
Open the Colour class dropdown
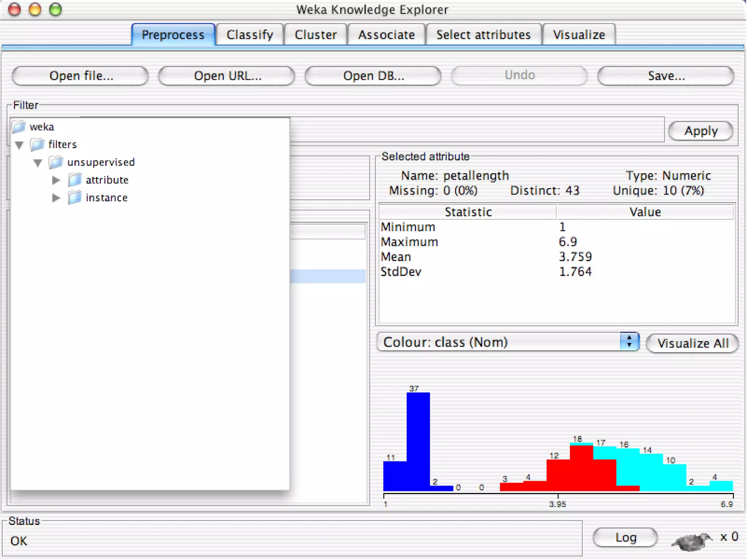pyautogui.click(x=629, y=342)
